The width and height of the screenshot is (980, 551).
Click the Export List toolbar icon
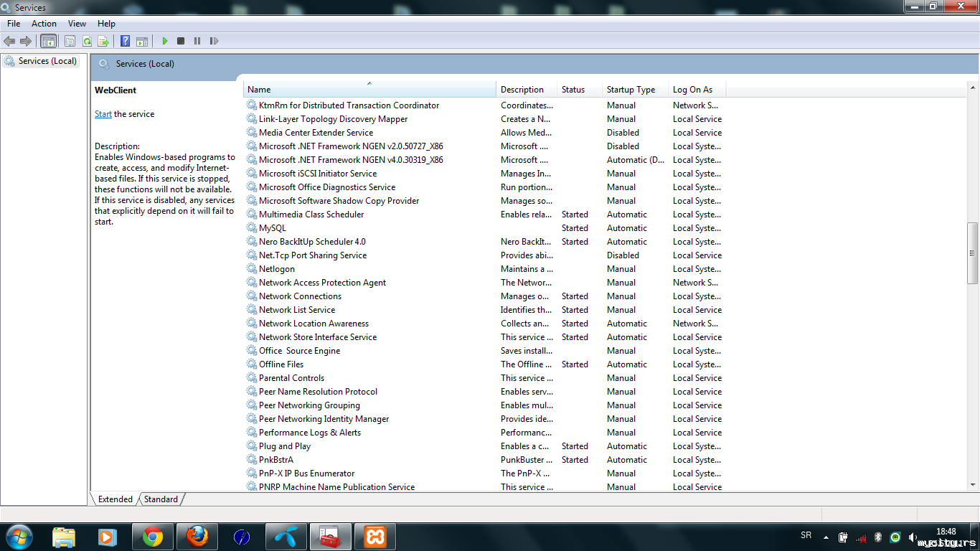[103, 41]
